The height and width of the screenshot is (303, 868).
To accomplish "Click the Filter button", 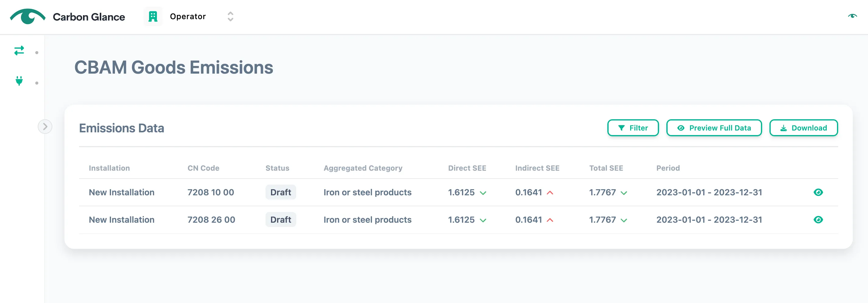I will point(633,128).
